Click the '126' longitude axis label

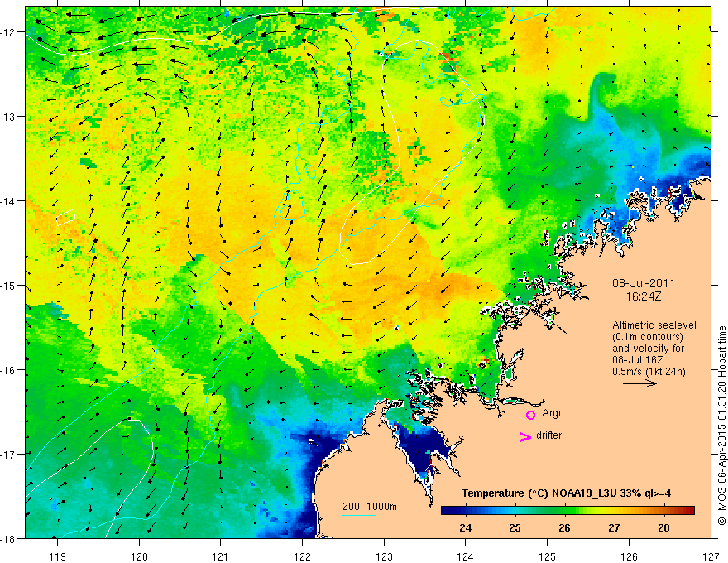(x=629, y=556)
